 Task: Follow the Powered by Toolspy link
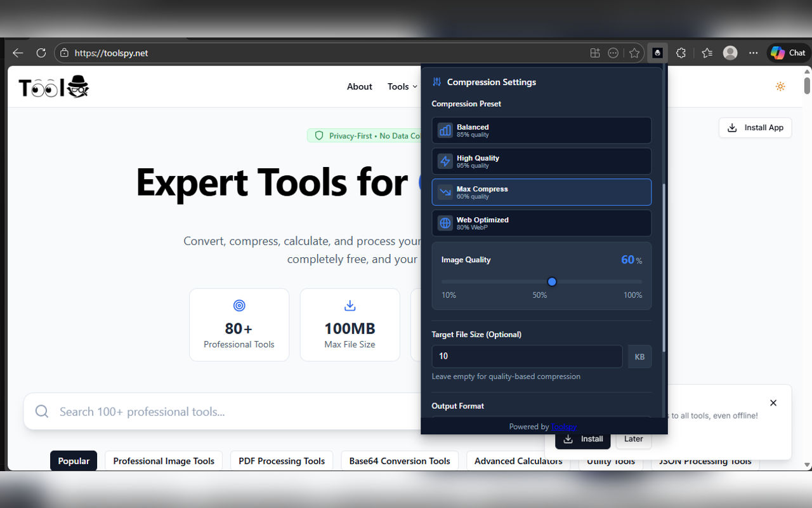tap(564, 426)
